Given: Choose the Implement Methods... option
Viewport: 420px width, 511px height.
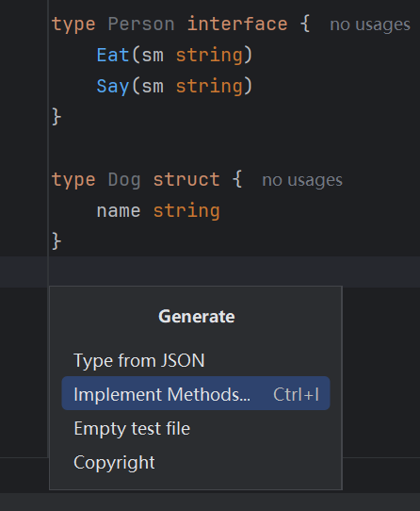Looking at the screenshot, I should (196, 393).
